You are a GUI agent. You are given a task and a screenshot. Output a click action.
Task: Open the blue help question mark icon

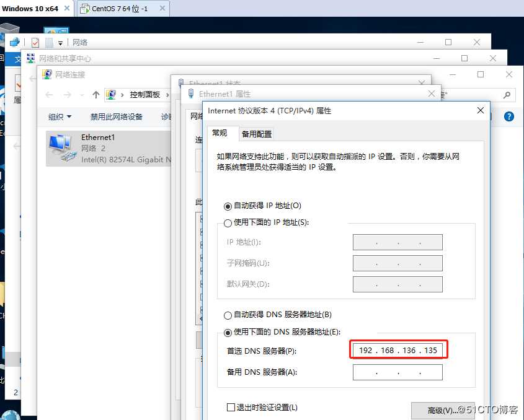coord(508,116)
